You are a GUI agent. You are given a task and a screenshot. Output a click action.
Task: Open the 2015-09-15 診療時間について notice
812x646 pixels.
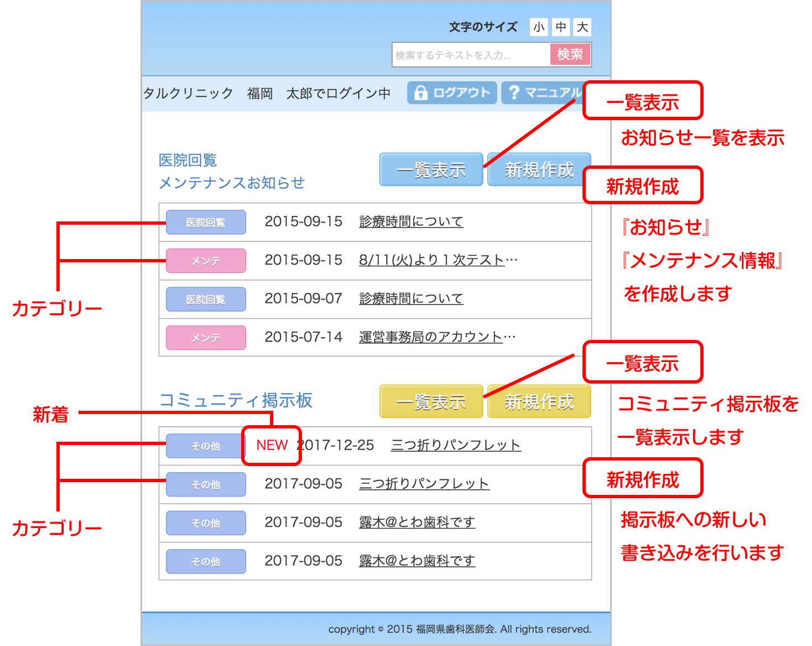pos(411,222)
